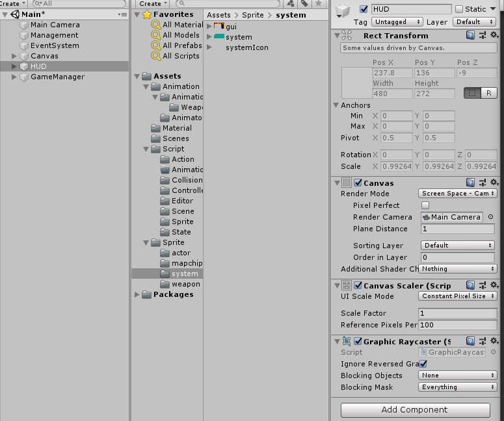This screenshot has width=504, height=421.
Task: Click the Add Component button
Action: tap(416, 409)
